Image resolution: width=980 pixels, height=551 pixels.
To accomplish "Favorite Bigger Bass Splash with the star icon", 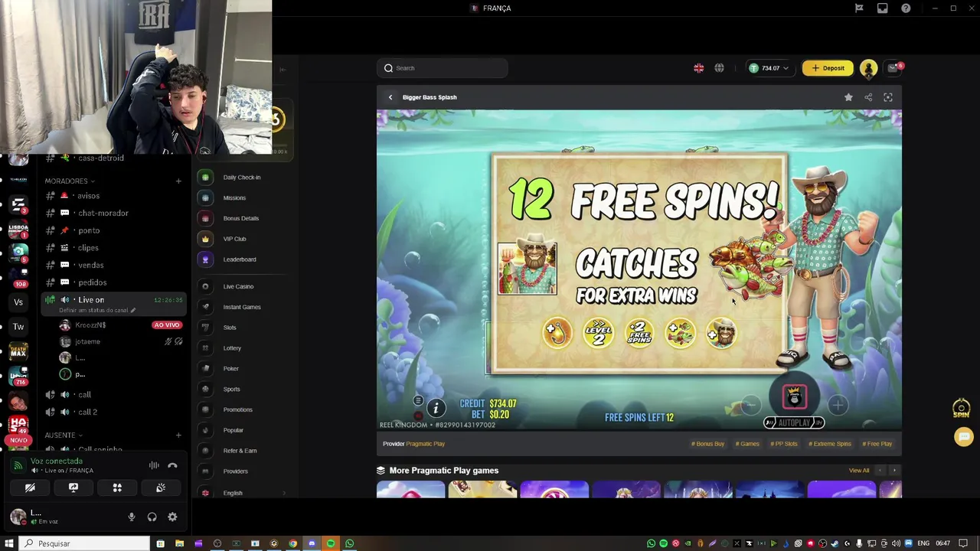I will point(848,97).
